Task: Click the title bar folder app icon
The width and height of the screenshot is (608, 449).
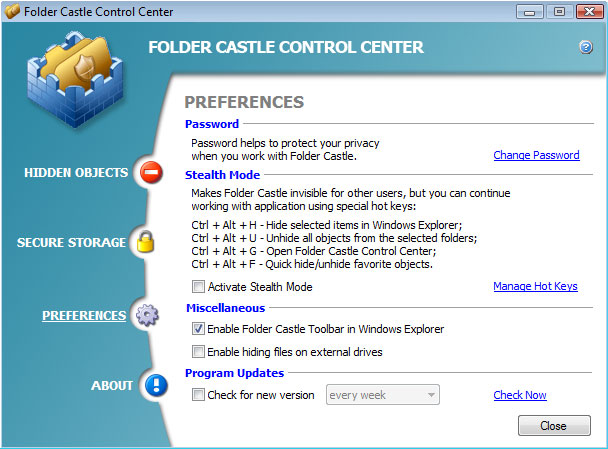Action: (12, 11)
